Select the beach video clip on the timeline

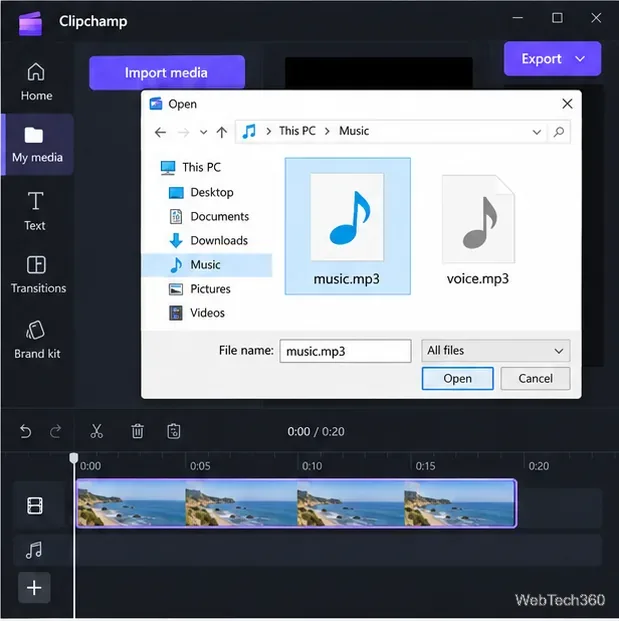click(x=297, y=503)
